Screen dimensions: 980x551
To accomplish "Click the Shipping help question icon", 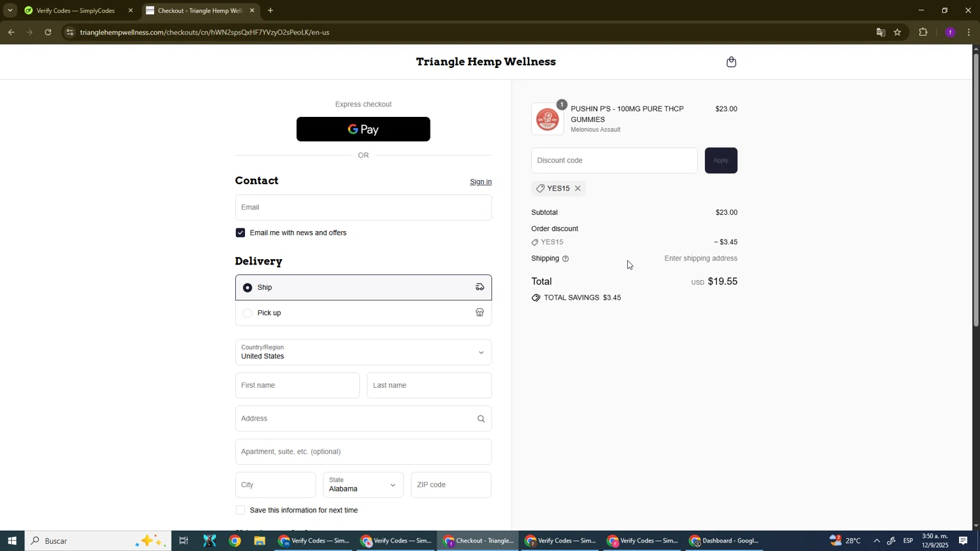I will 565,259.
